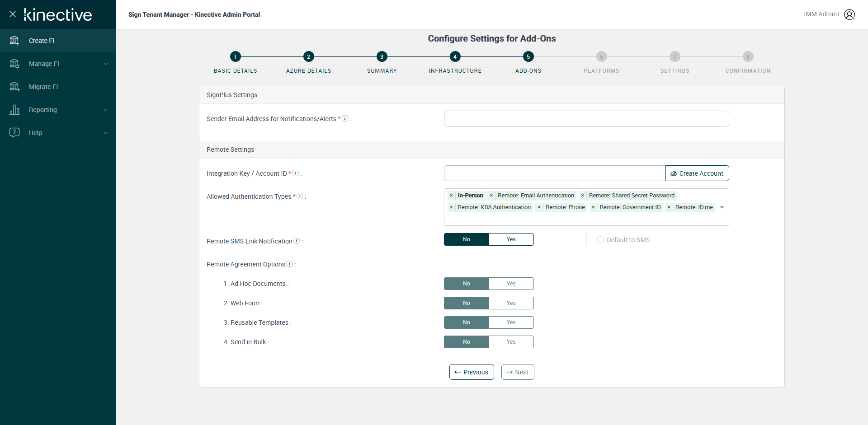
Task: Remove Remote: Government ID tag
Action: [593, 207]
